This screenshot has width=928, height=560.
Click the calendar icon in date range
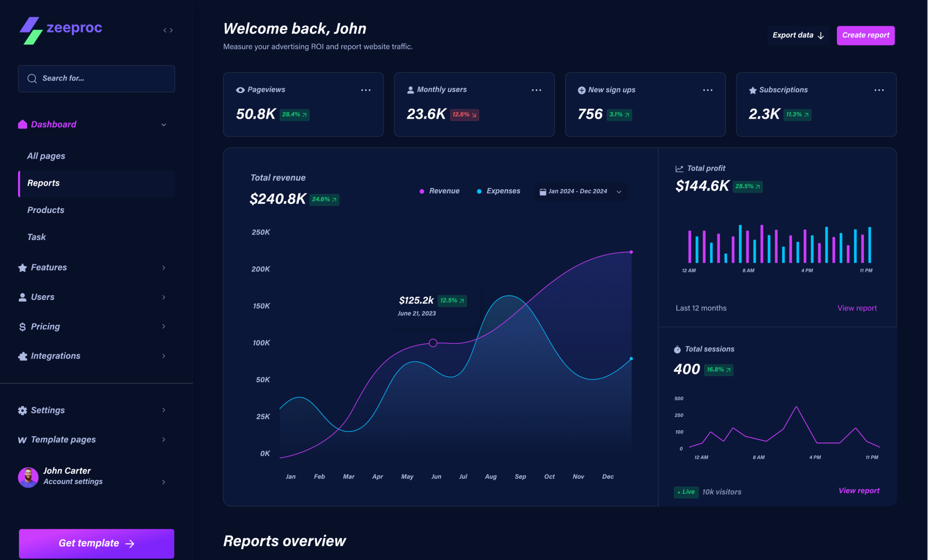542,192
